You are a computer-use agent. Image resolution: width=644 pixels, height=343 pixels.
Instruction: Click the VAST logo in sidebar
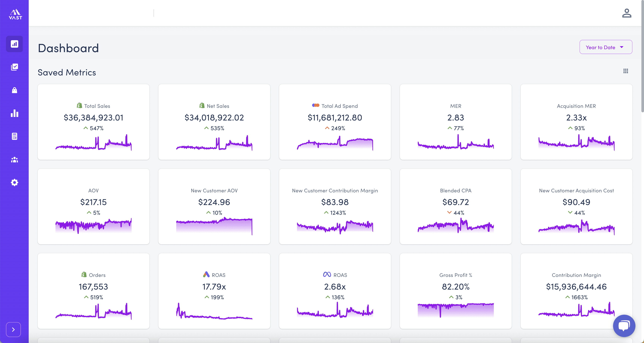(x=15, y=15)
